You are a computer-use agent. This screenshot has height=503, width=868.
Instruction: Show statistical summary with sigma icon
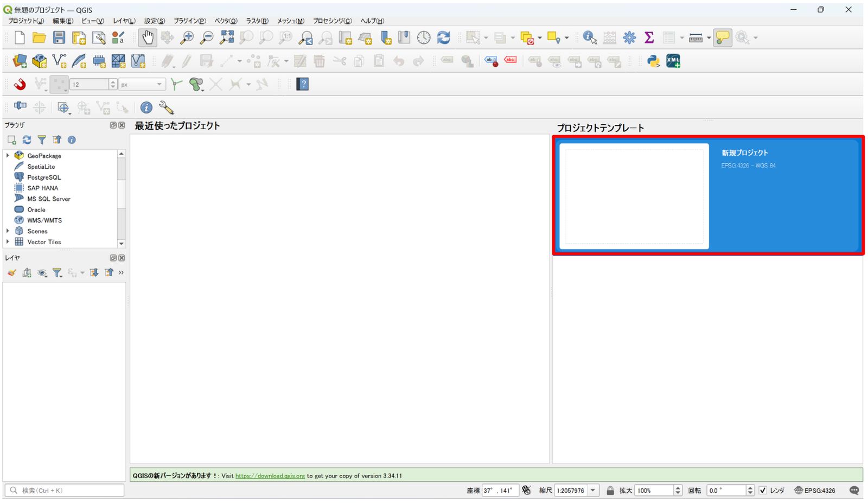click(649, 37)
